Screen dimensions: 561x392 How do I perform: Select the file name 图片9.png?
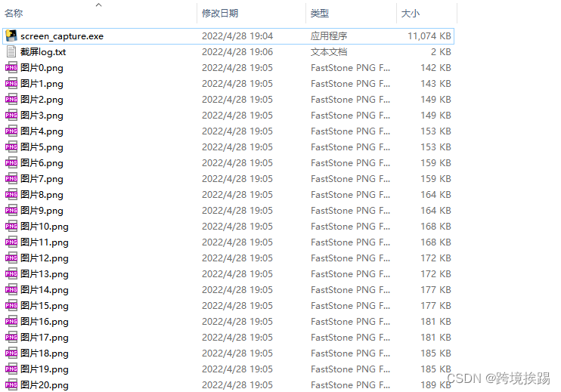(x=42, y=211)
